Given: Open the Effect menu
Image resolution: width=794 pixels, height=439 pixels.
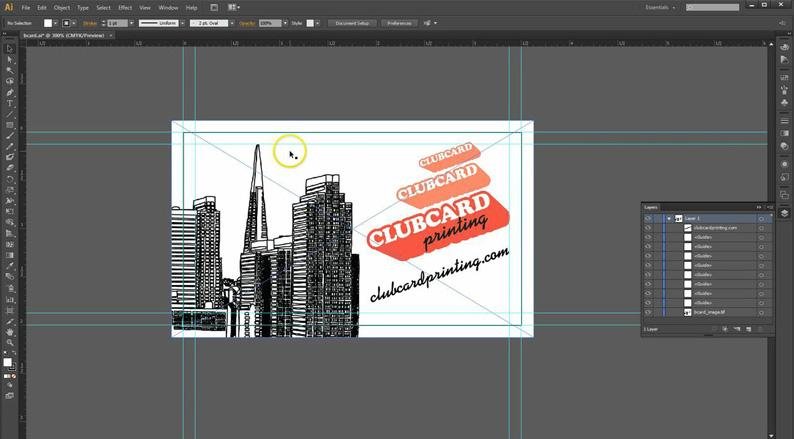Looking at the screenshot, I should pos(125,7).
